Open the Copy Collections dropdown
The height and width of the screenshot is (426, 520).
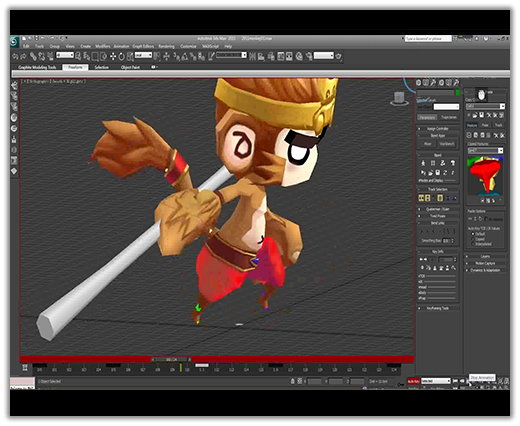click(485, 106)
